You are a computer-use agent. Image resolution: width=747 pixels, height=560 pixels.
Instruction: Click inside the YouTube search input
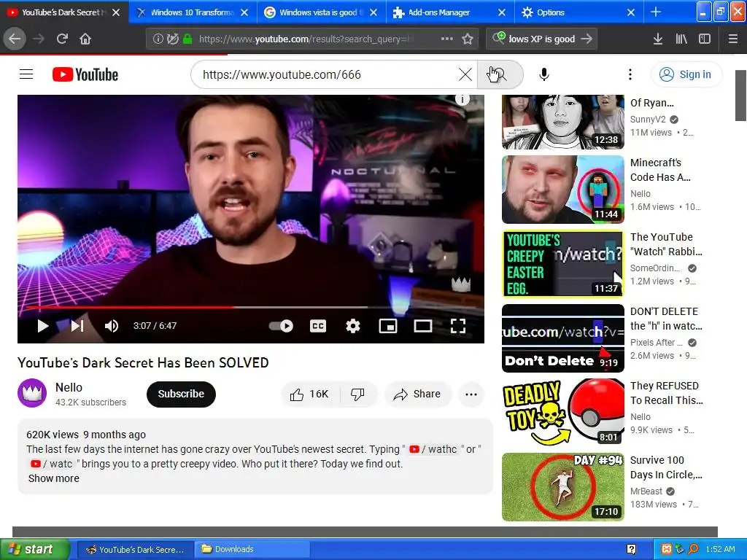click(329, 74)
